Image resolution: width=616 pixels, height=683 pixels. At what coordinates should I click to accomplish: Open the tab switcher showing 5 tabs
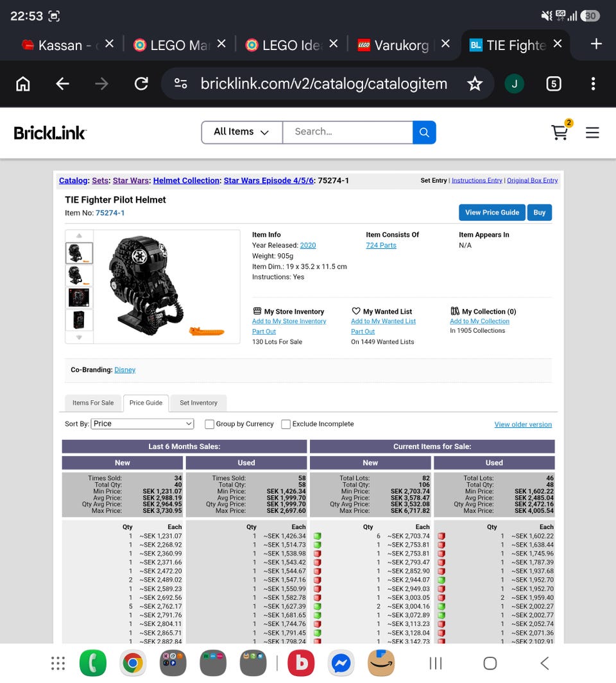tap(554, 83)
